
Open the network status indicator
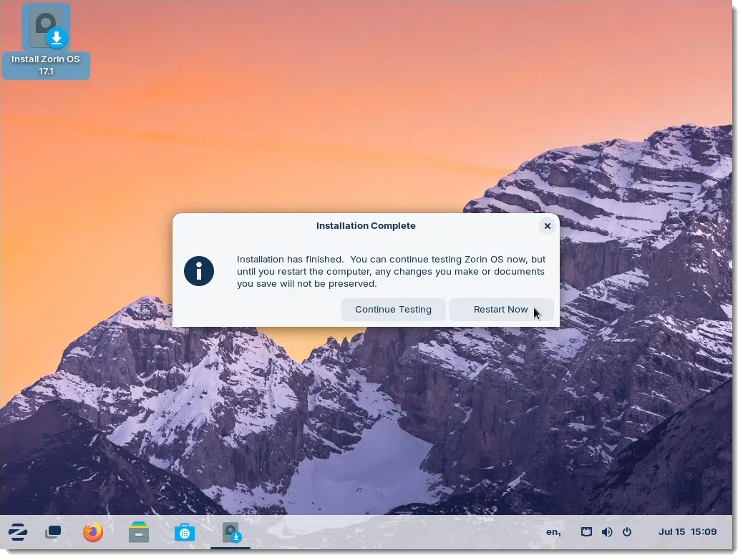586,532
